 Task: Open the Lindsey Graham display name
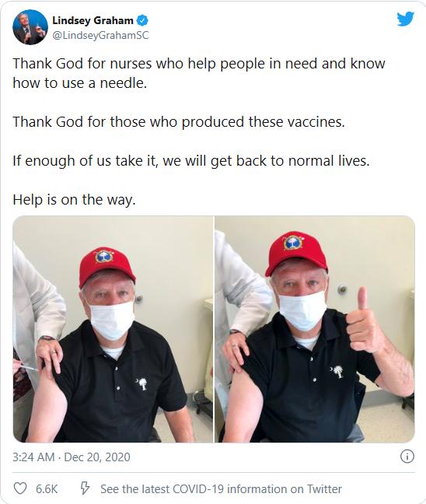coord(93,20)
